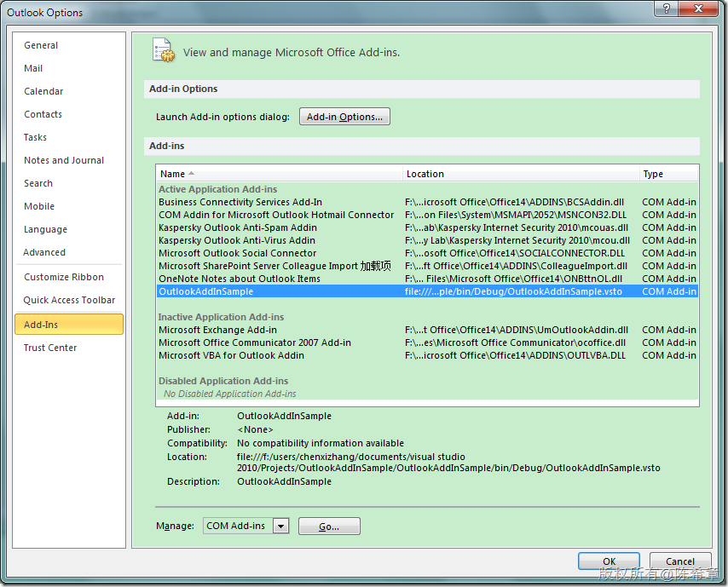Select SharePoint Server Colleague Import row
The height and width of the screenshot is (587, 728).
[427, 266]
